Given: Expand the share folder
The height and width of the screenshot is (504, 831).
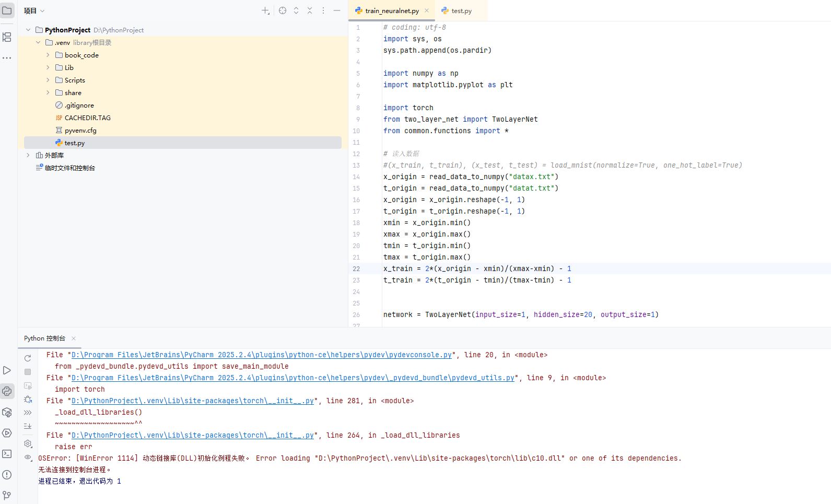Looking at the screenshot, I should click(x=48, y=92).
